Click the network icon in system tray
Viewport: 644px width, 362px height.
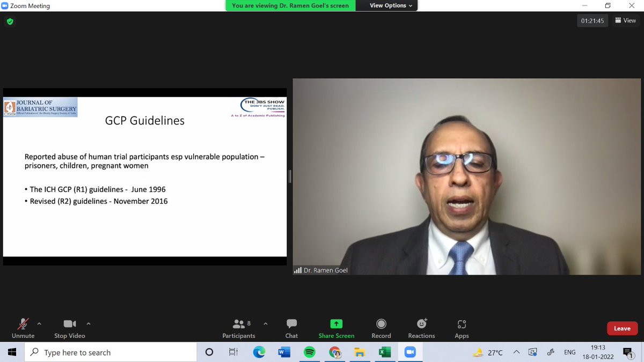coord(532,352)
